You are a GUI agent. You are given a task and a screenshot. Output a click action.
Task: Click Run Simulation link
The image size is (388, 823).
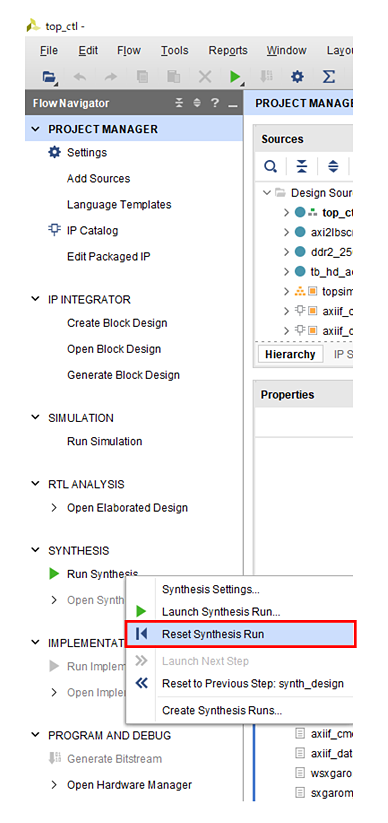pos(104,441)
